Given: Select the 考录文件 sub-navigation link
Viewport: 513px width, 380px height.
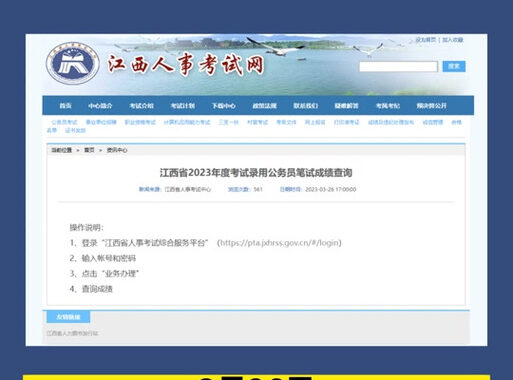Looking at the screenshot, I should click(x=286, y=122).
